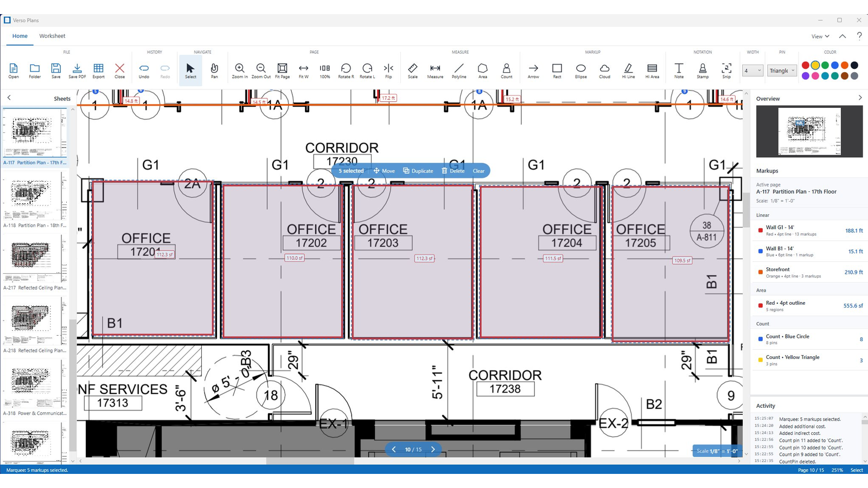Pick the Cloud markup tool
This screenshot has height=488, width=868.
coord(604,70)
